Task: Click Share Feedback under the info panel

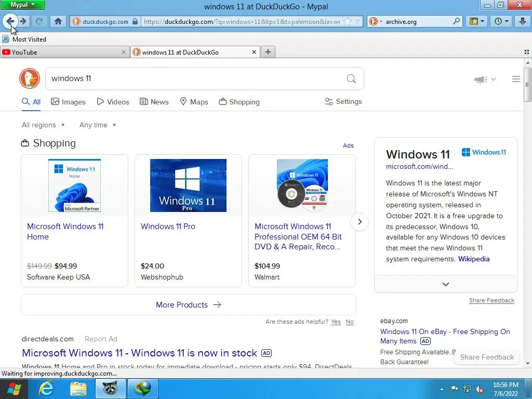Action: 491,300
